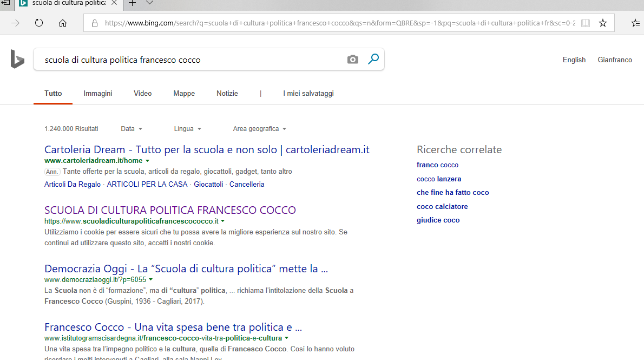Screen dimensions: 644x360
Task: Click the 'Ricerche correlate' heading
Action: [459, 149]
